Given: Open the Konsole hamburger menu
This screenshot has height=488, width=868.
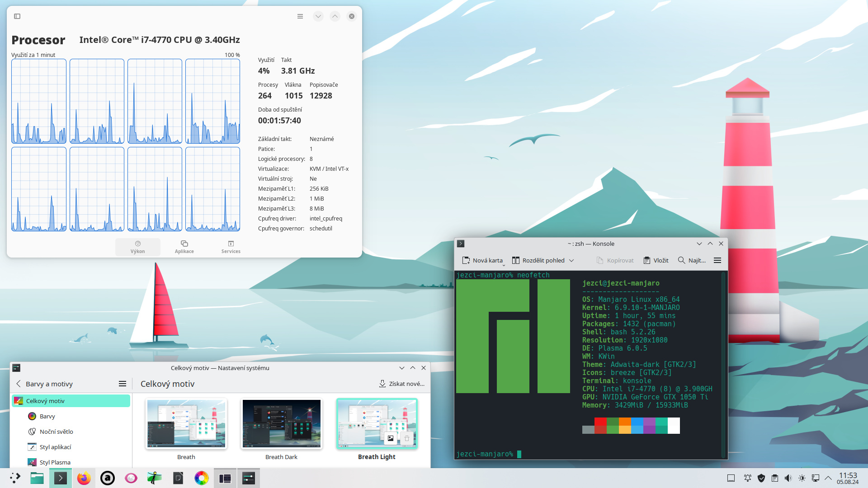Looking at the screenshot, I should [x=717, y=260].
